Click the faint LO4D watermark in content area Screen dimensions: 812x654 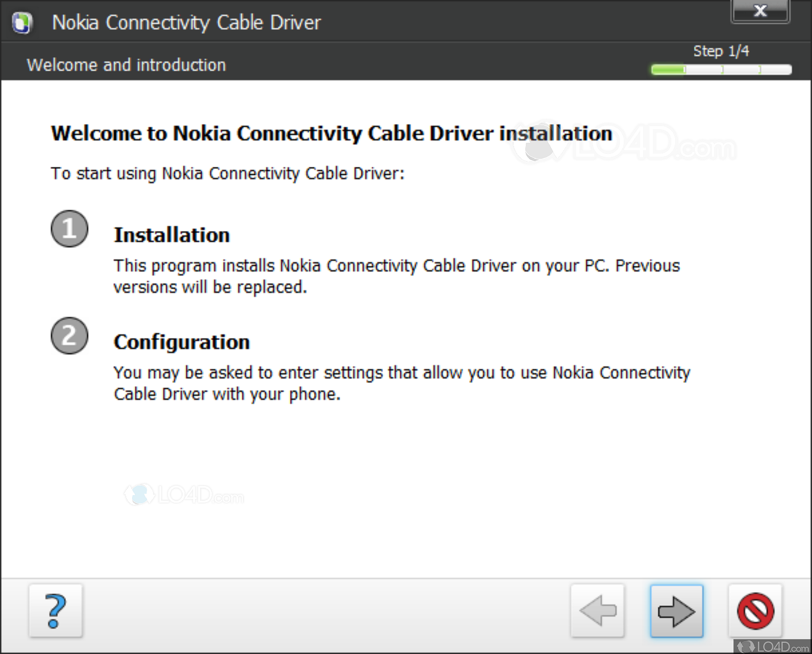tap(185, 495)
